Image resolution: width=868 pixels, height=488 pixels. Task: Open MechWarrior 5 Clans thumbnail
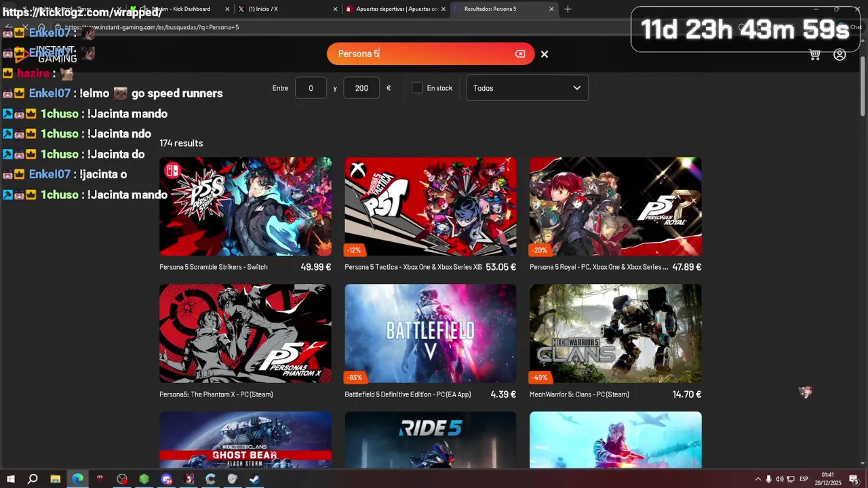[x=616, y=333]
